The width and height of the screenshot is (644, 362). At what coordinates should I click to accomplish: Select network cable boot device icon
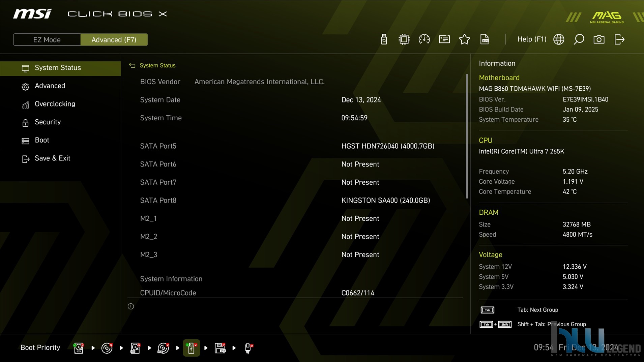pos(248,348)
